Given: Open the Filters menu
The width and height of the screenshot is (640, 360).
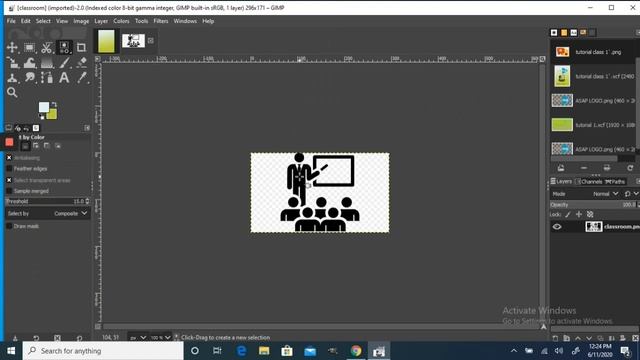Looking at the screenshot, I should pyautogui.click(x=161, y=21).
